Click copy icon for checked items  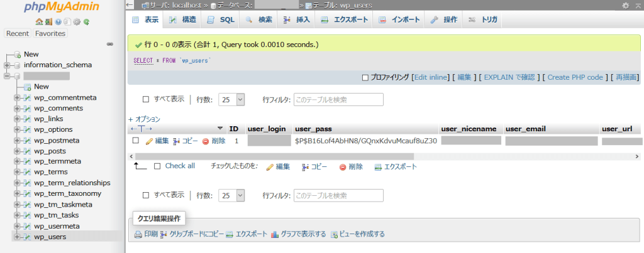pyautogui.click(x=305, y=167)
